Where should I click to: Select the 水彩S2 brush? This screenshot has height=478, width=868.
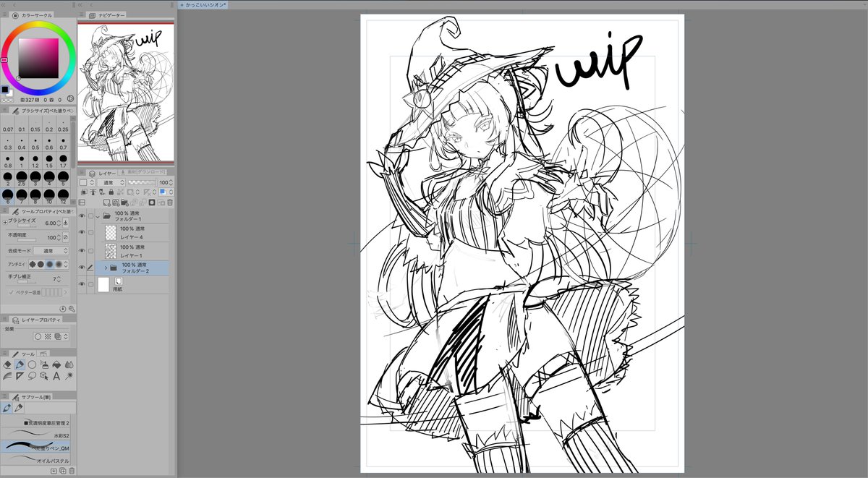(36, 435)
